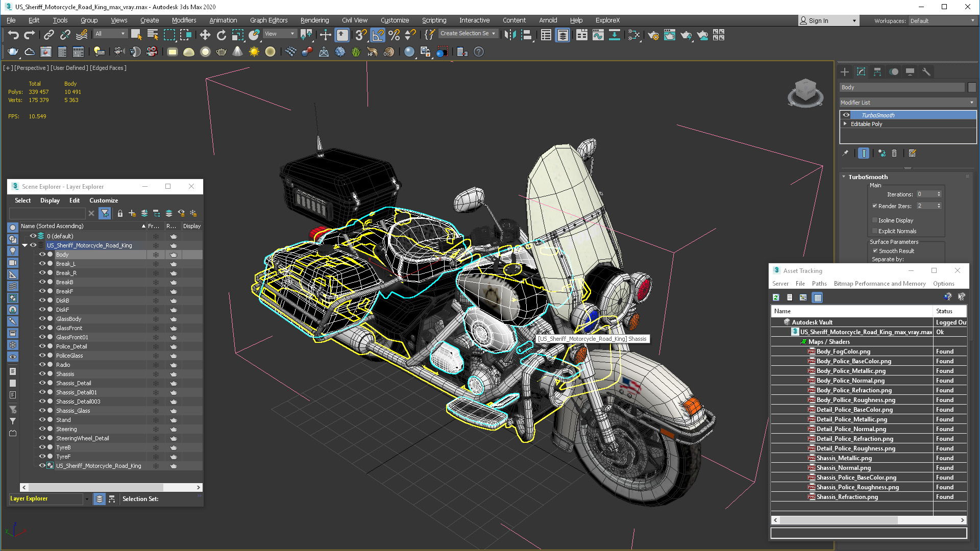Open the Create tab in command panel
980x551 pixels.
[x=845, y=72]
